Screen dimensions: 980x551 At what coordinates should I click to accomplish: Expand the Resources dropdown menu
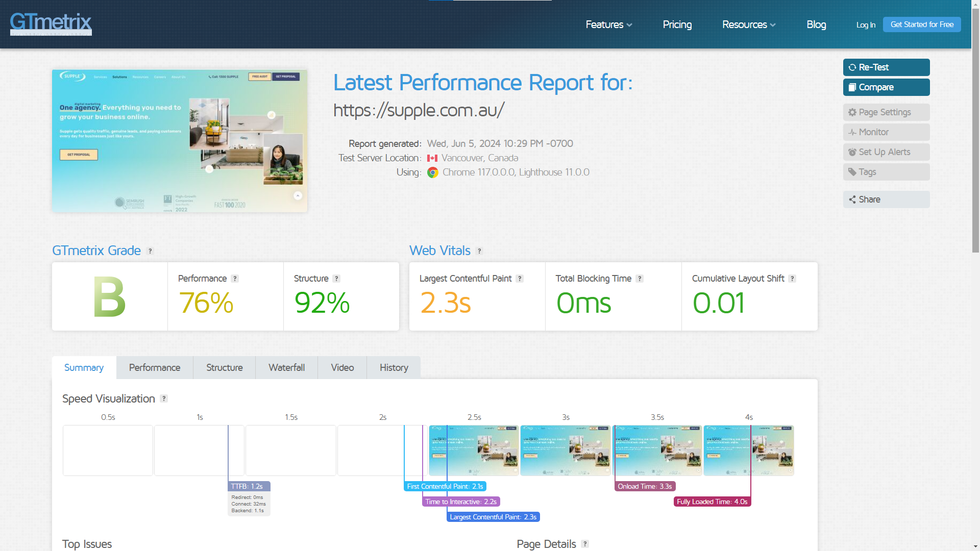tap(749, 24)
